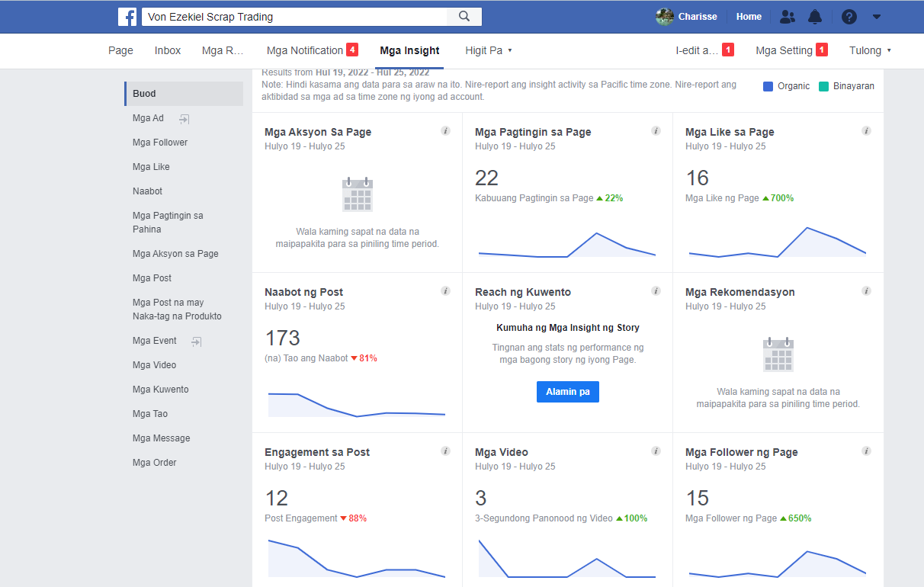Click the Charisse profile name link

pos(698,17)
